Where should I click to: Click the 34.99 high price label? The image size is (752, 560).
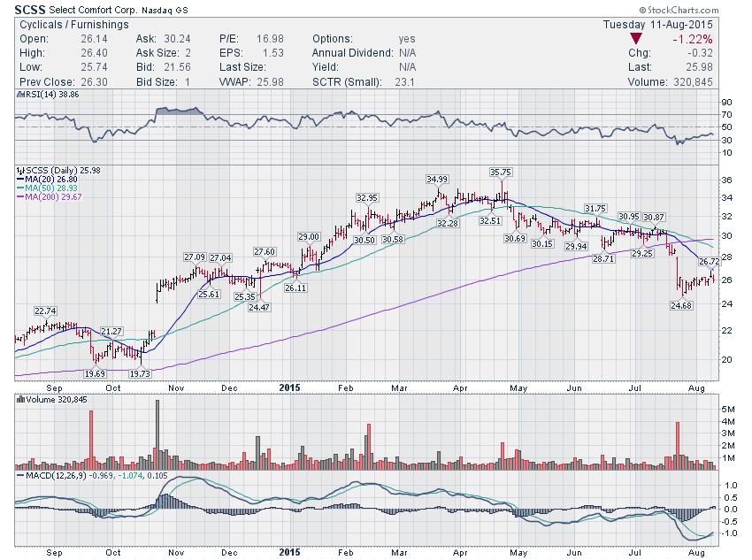click(437, 180)
